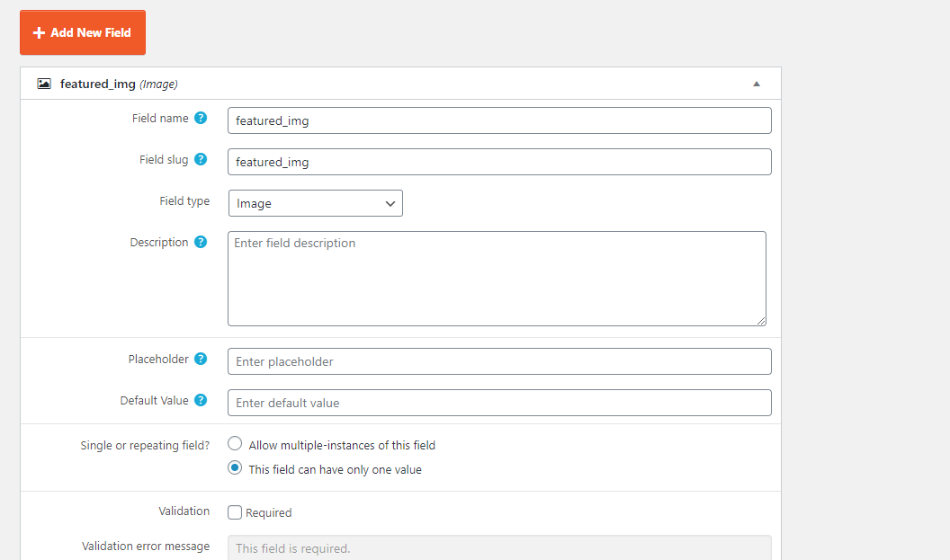950x560 pixels.
Task: Focus the Field name input
Action: [499, 120]
